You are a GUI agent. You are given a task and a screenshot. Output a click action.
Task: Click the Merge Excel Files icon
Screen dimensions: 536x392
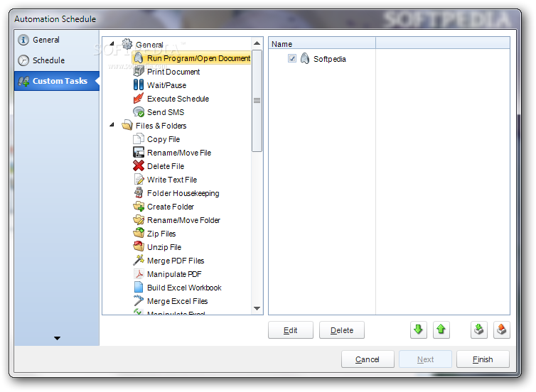point(139,301)
